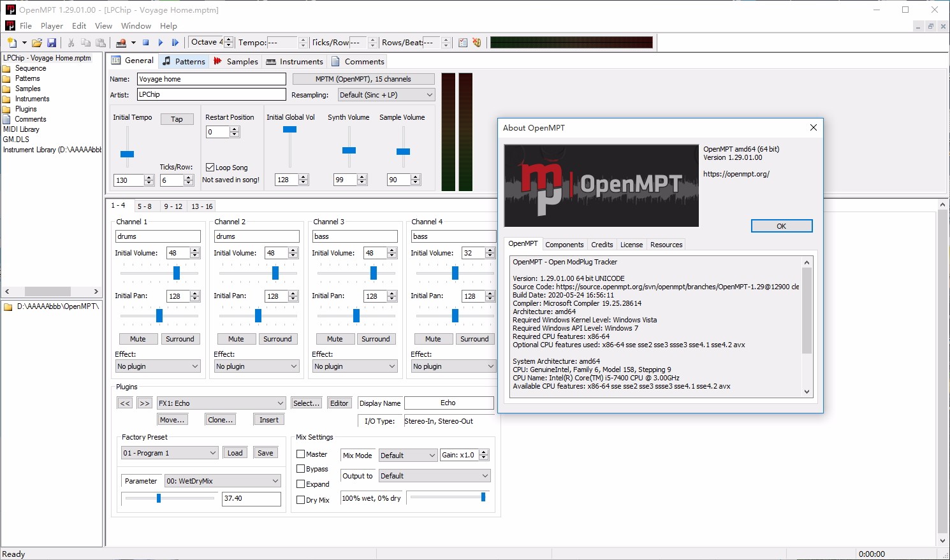The height and width of the screenshot is (560, 950).
Task: Stop playback
Action: [147, 42]
